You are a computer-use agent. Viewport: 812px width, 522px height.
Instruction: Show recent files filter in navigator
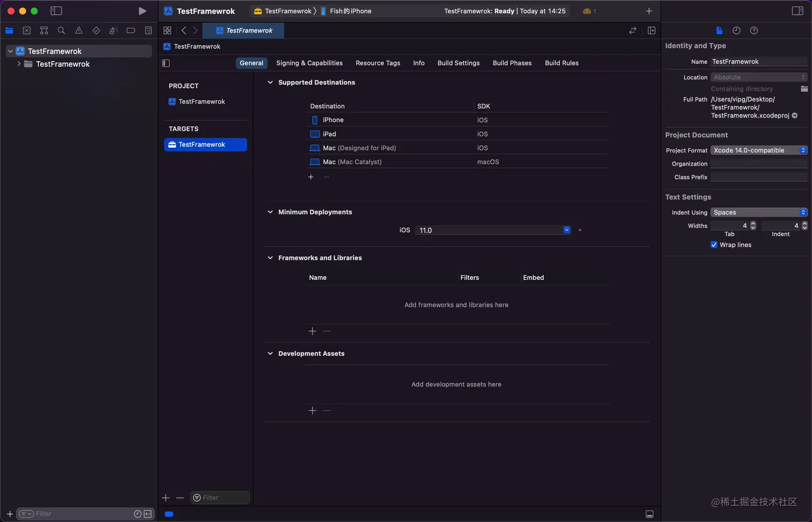(137, 514)
